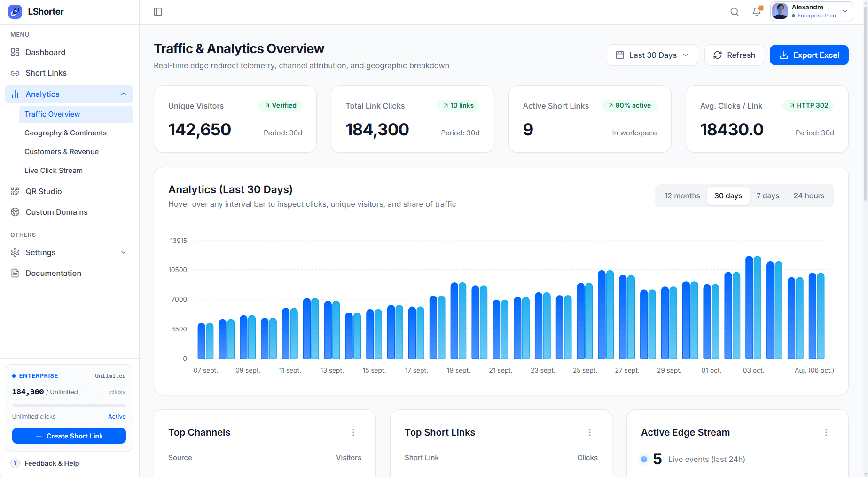Open notifications bell icon

click(757, 12)
